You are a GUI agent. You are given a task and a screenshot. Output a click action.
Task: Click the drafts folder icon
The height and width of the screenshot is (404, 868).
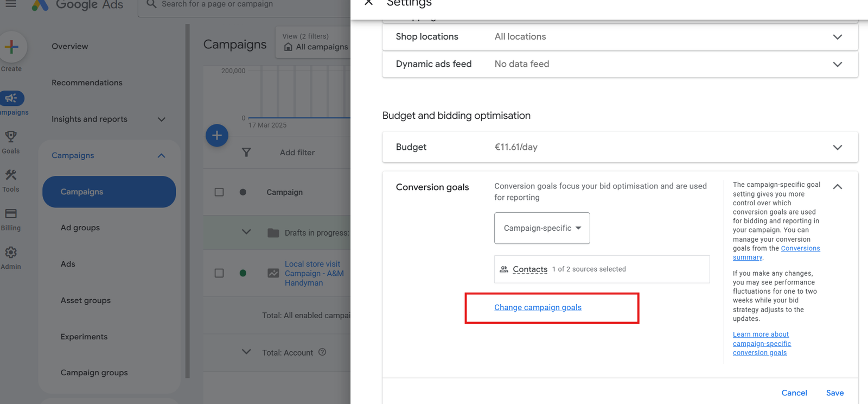(273, 233)
